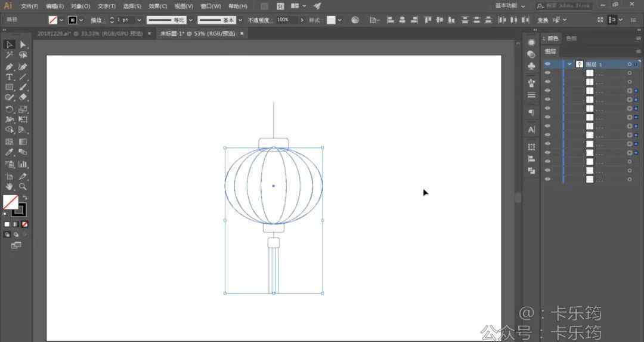Click the stroke weight stepper arrows
The width and height of the screenshot is (644, 342).
point(112,20)
